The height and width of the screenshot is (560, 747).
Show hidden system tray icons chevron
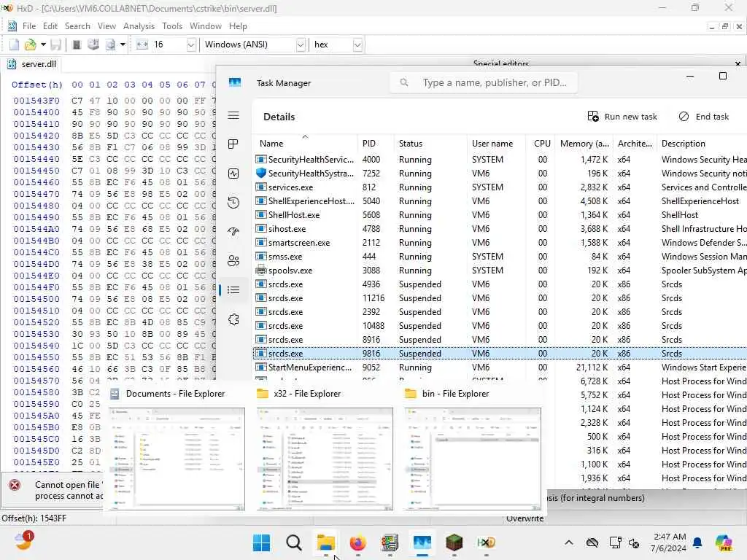point(569,542)
